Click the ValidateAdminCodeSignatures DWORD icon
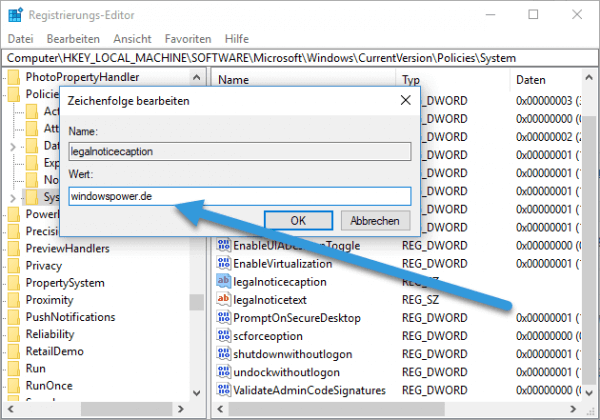This screenshot has height=420, width=600. pos(223,390)
